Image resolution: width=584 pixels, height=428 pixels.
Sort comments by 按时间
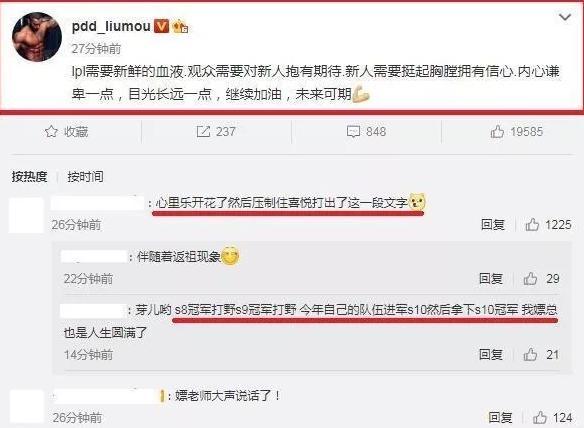coord(85,177)
